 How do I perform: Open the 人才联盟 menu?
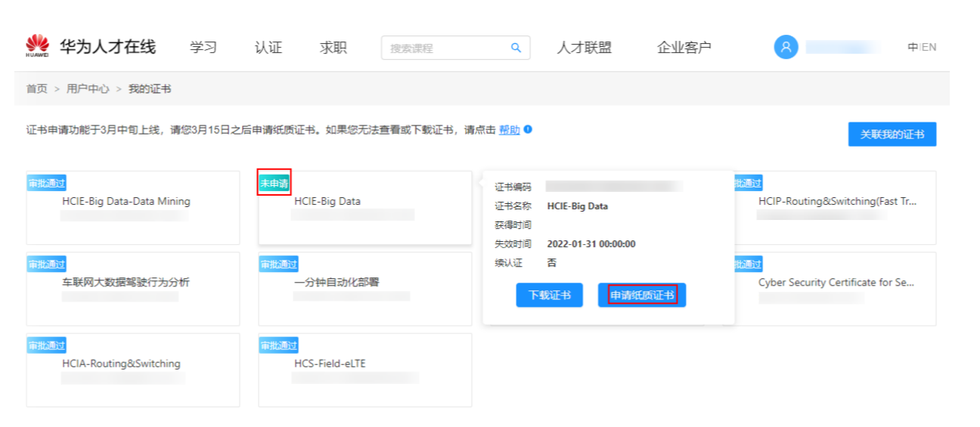(585, 48)
